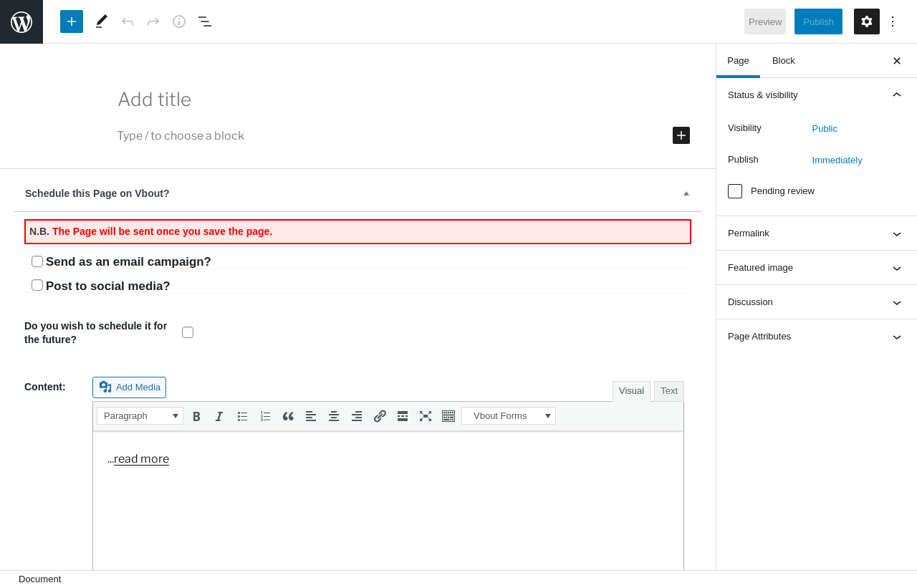Toggle bold in the Content editor
This screenshot has width=917, height=588.
[196, 416]
